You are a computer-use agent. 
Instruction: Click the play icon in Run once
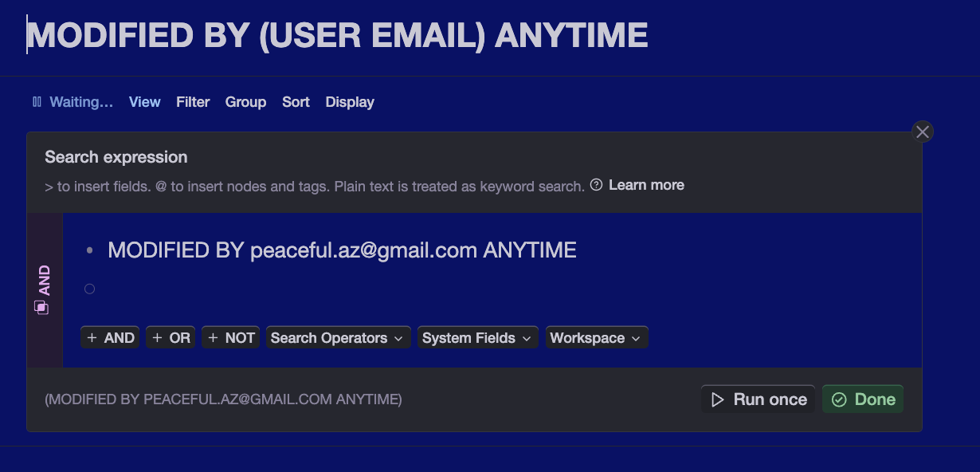[x=717, y=399]
